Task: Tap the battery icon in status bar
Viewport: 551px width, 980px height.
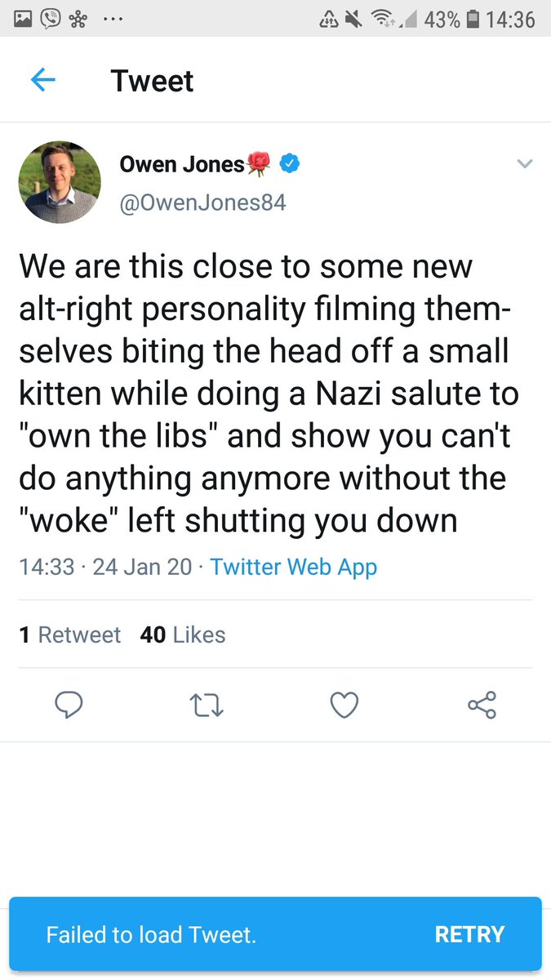Action: (x=473, y=20)
